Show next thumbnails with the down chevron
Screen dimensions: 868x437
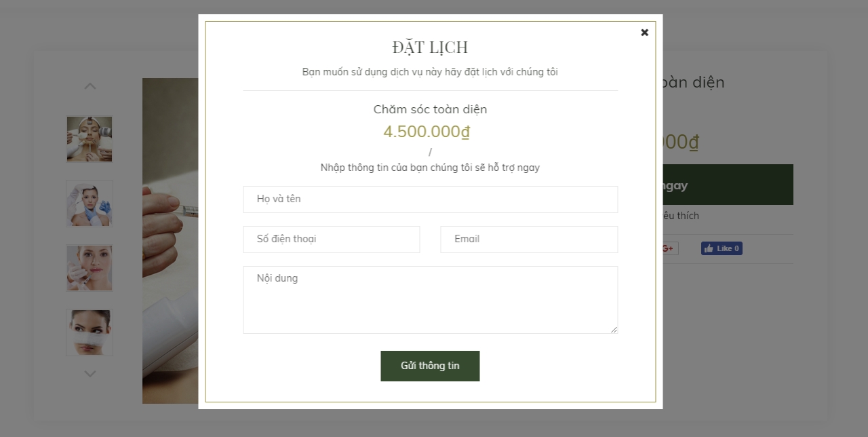coord(90,373)
